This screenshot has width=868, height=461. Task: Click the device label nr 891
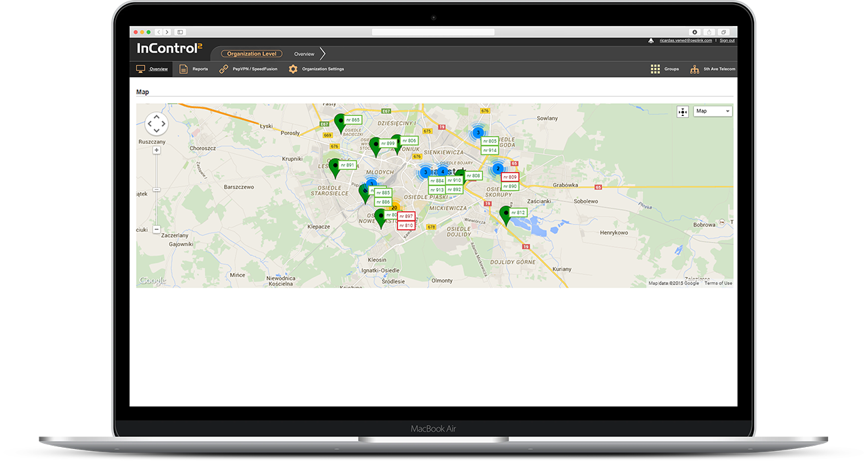[347, 165]
